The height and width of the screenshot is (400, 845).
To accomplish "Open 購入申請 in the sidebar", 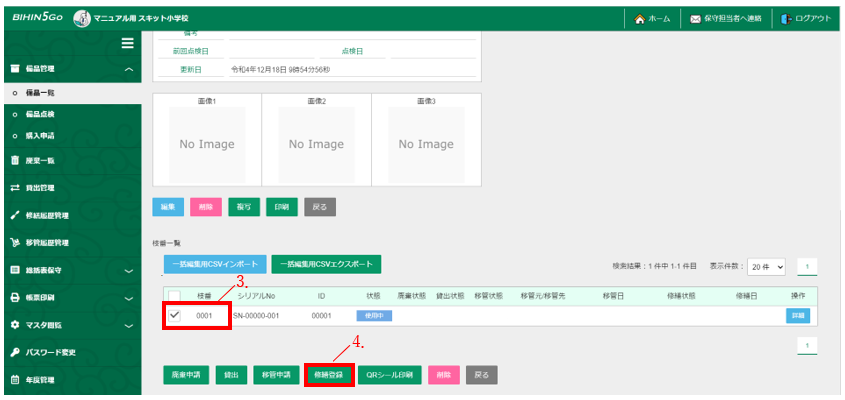I will click(40, 136).
